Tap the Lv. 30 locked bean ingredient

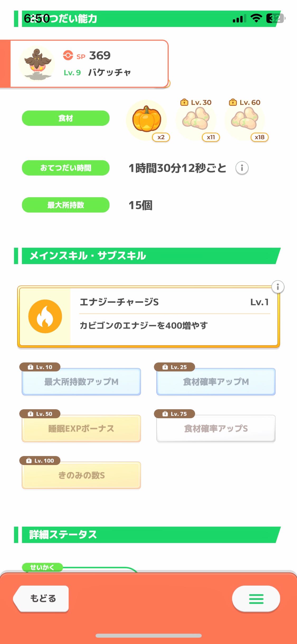pos(196,119)
